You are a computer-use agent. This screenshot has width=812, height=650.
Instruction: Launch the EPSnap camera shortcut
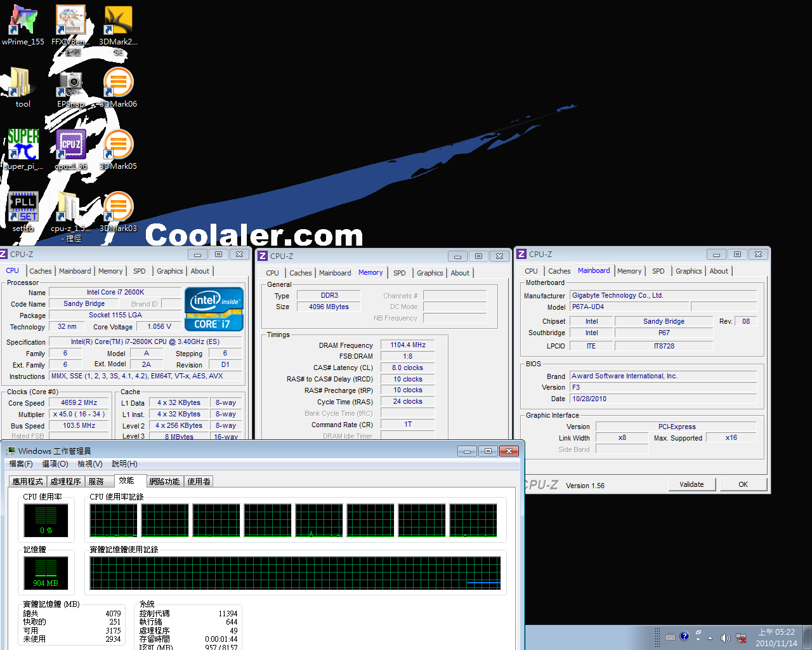coord(70,88)
